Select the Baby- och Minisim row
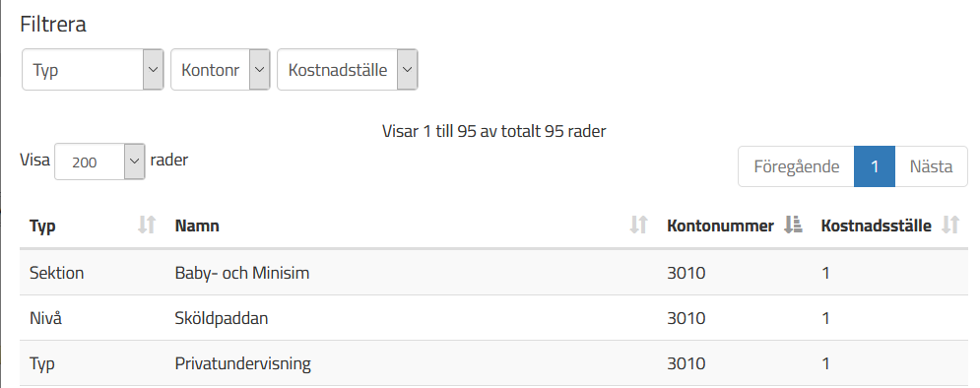 coord(493,273)
